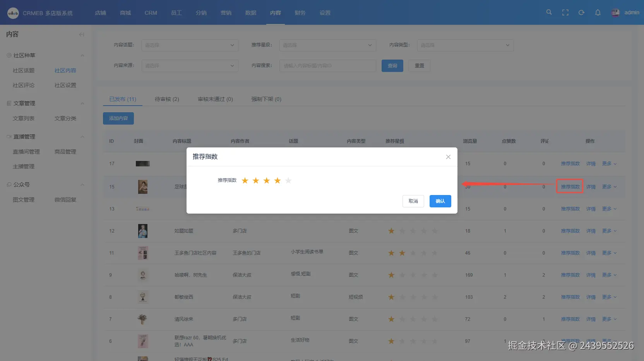Click the second star in row 11 rating

click(402, 253)
